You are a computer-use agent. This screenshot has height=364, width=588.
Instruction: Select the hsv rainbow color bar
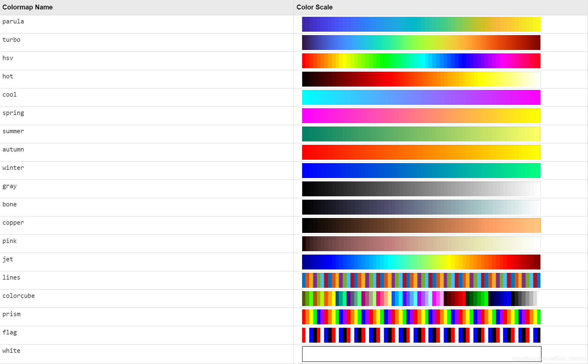tap(421, 61)
